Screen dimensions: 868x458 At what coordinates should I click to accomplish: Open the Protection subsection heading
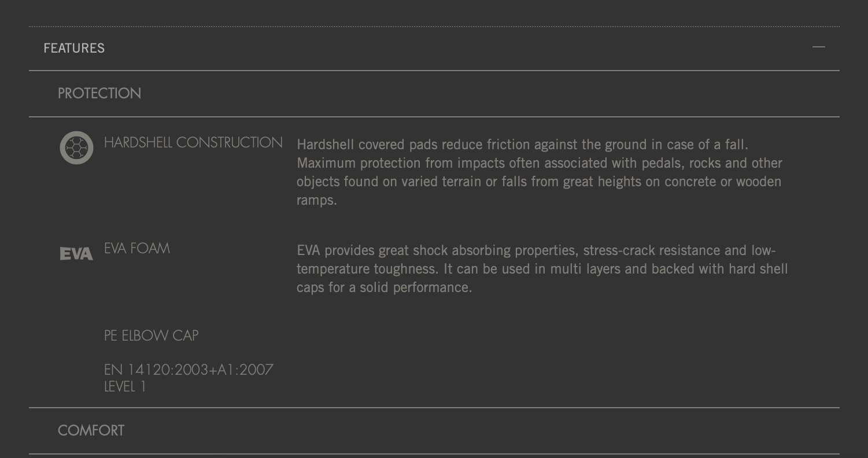(99, 93)
